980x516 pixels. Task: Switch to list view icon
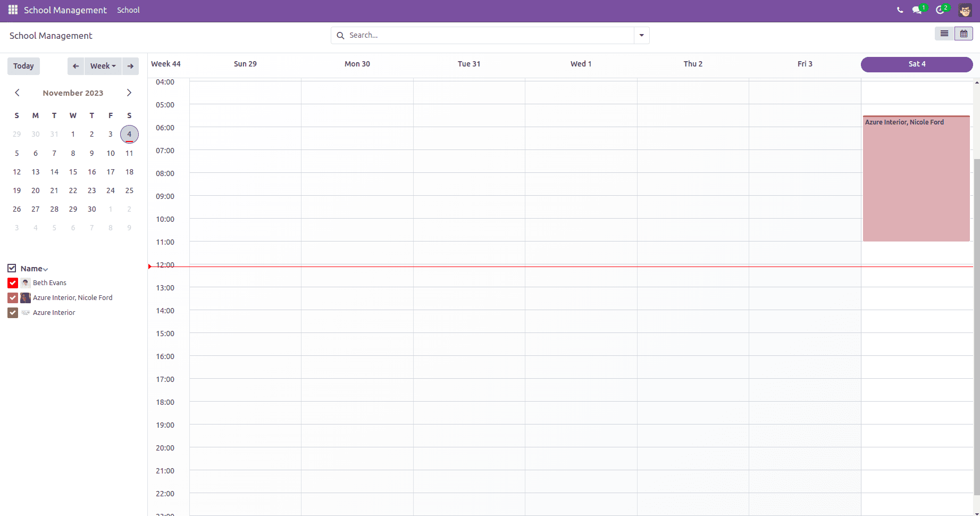click(944, 34)
